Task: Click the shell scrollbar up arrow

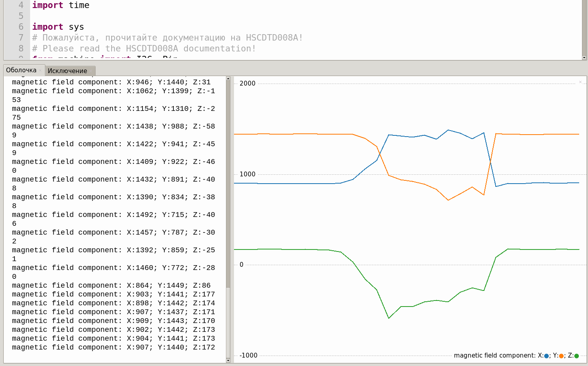Action: coord(228,79)
